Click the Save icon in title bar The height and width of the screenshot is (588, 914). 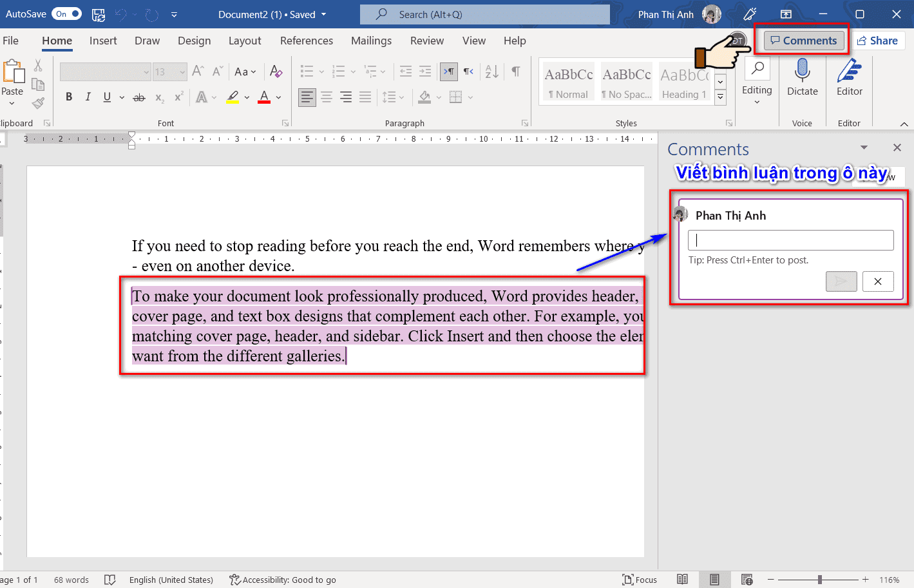click(99, 14)
